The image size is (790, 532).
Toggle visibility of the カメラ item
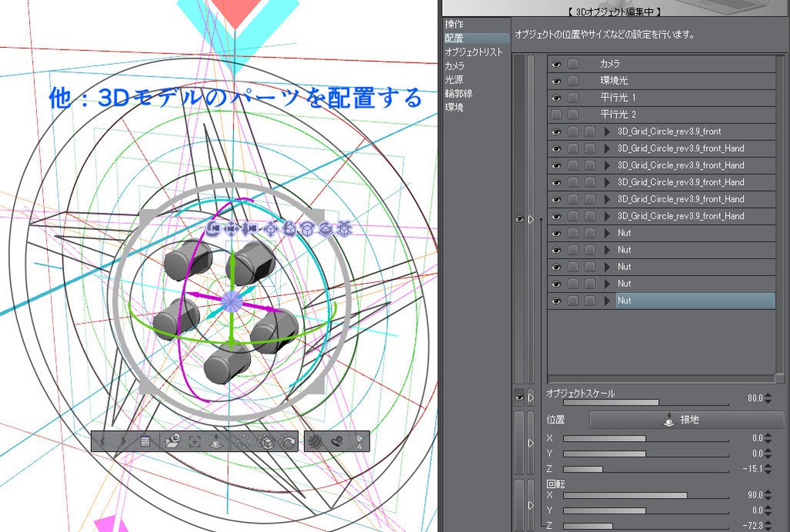click(556, 63)
